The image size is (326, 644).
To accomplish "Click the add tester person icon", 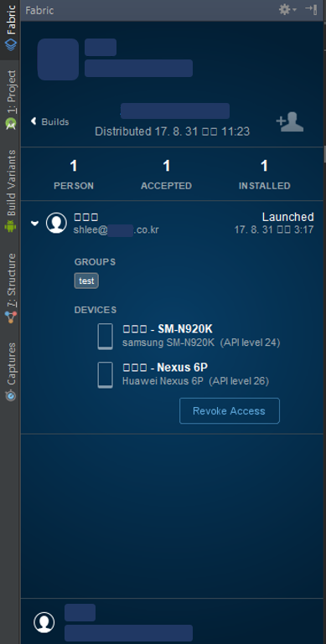I will click(290, 122).
